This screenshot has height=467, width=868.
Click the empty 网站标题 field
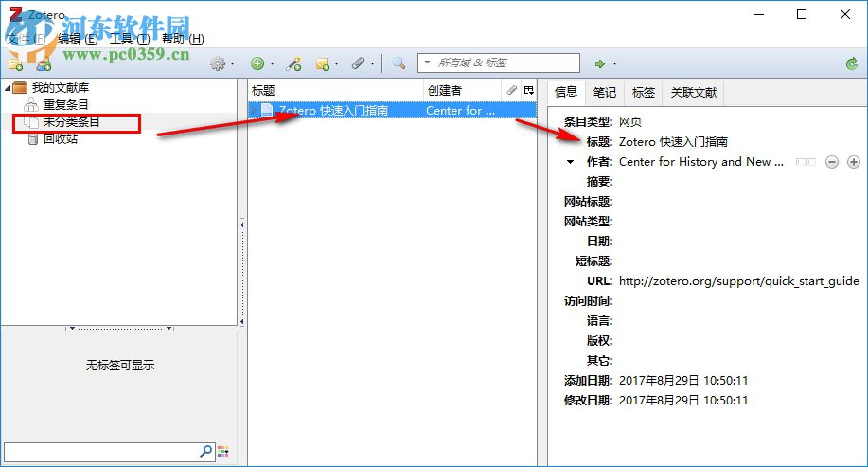pyautogui.click(x=739, y=202)
